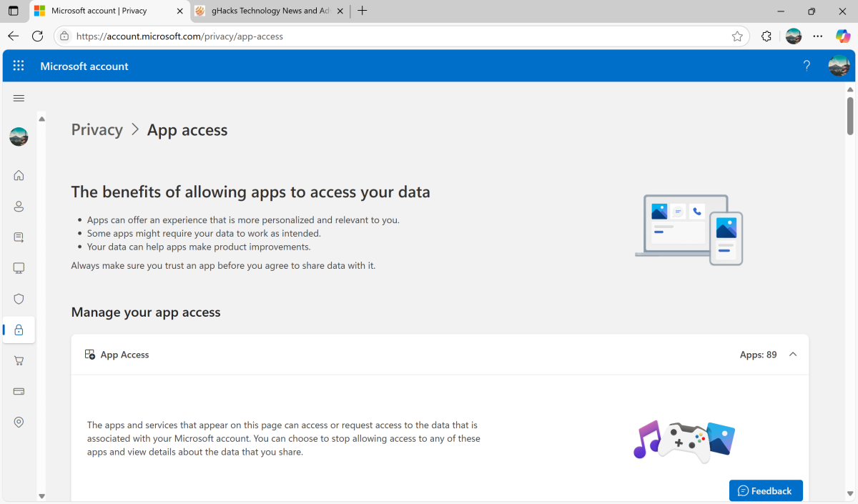Open Payment options card icon
Viewport: 858px width, 504px height.
pos(19,392)
